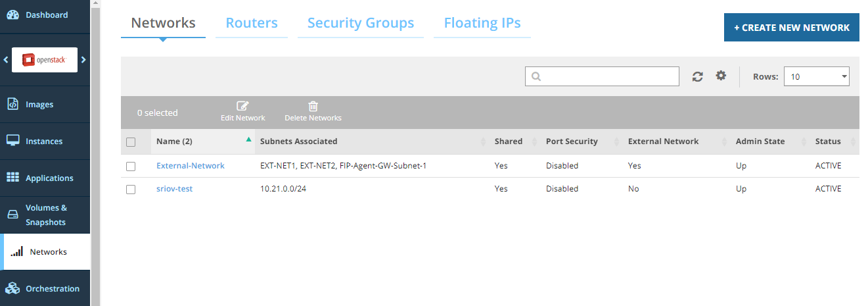This screenshot has height=306, width=868.
Task: Toggle the select-all header checkbox
Action: point(131,142)
